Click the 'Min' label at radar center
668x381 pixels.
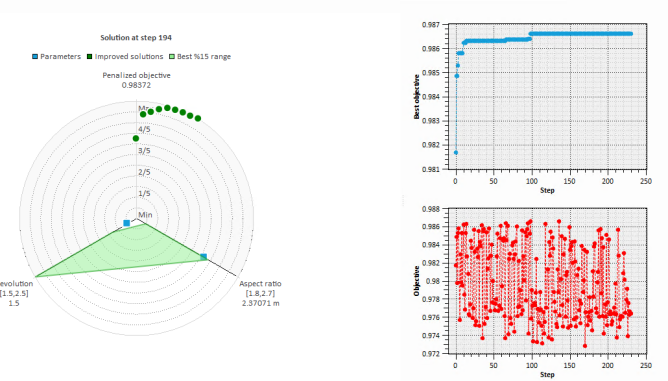tap(145, 215)
